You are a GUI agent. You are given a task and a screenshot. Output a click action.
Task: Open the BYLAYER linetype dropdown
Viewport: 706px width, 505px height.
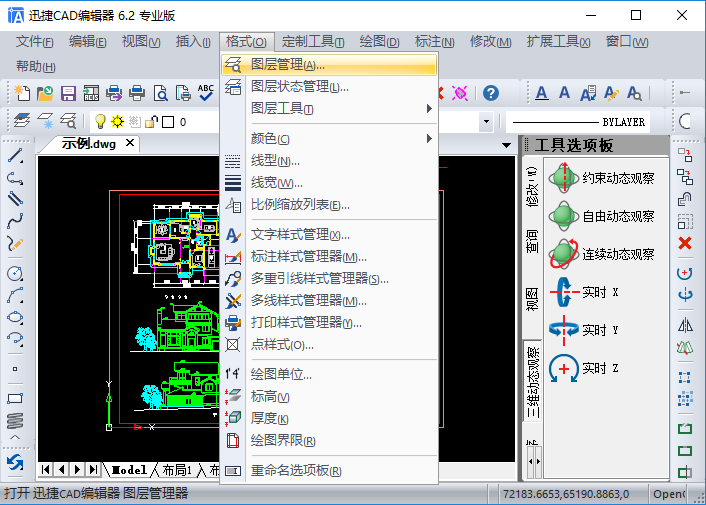pyautogui.click(x=578, y=122)
